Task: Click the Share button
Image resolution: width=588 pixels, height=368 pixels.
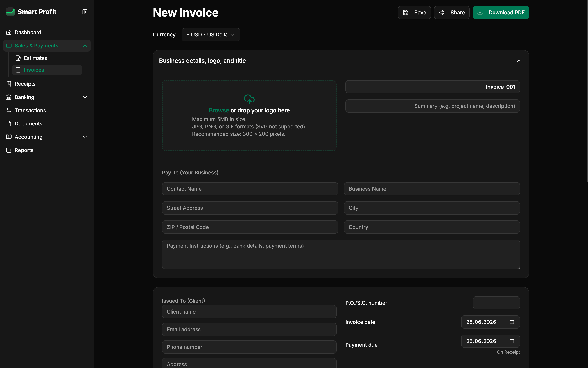Action: tap(451, 12)
